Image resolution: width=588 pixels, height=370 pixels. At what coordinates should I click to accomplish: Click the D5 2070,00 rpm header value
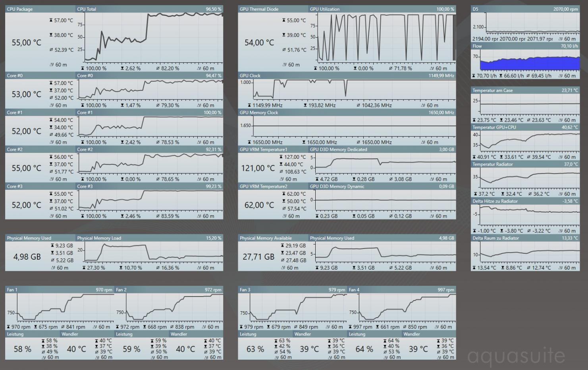[566, 9]
